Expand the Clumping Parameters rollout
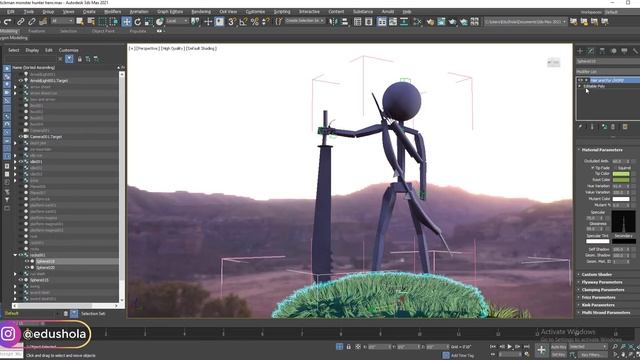The width and height of the screenshot is (640, 360). point(602,290)
